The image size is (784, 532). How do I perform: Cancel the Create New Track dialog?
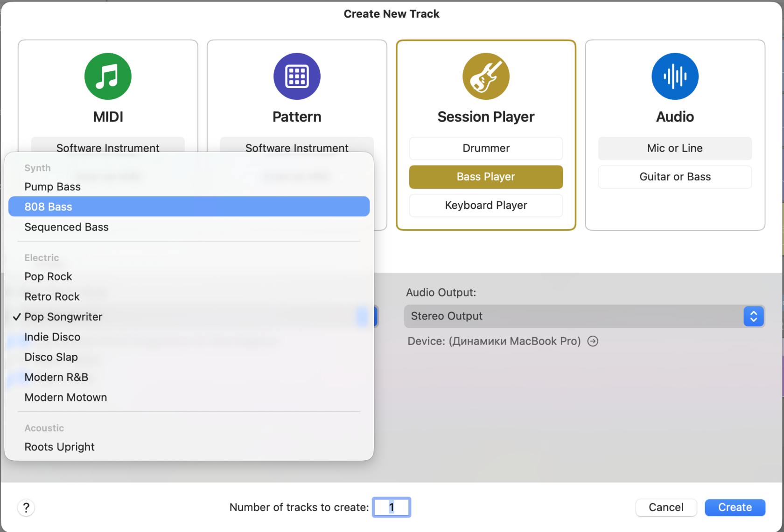(666, 507)
